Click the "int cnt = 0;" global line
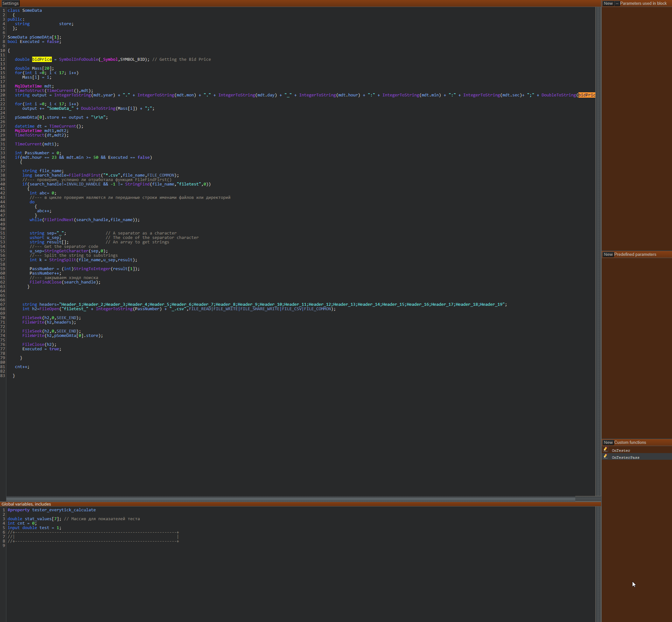This screenshot has width=672, height=622. (x=22, y=523)
